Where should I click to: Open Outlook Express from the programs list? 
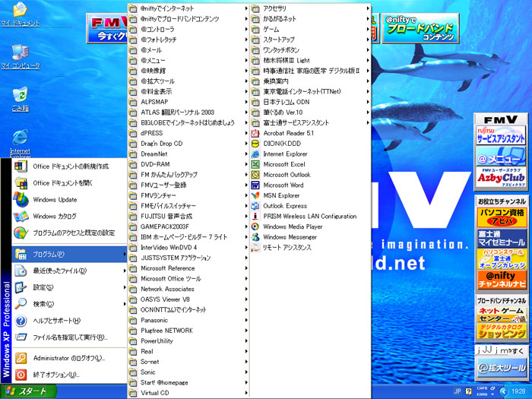tap(285, 206)
